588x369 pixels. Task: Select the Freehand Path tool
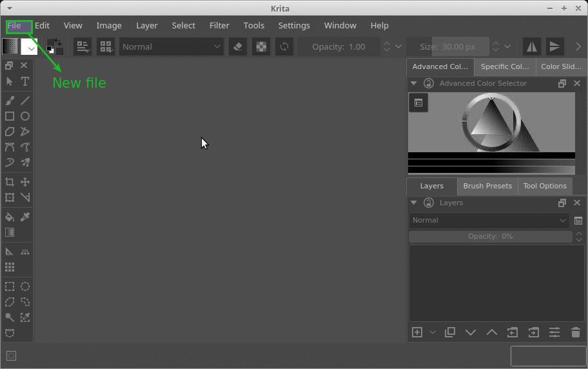coord(24,147)
